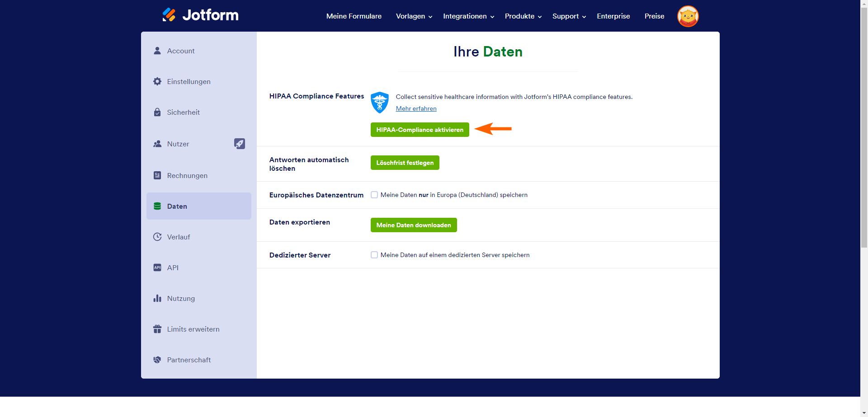Click the Sicherheit lock icon

(x=157, y=112)
